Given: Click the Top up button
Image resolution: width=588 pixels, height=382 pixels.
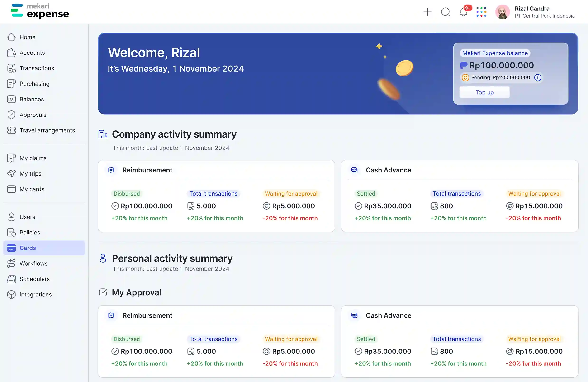Looking at the screenshot, I should coord(484,92).
